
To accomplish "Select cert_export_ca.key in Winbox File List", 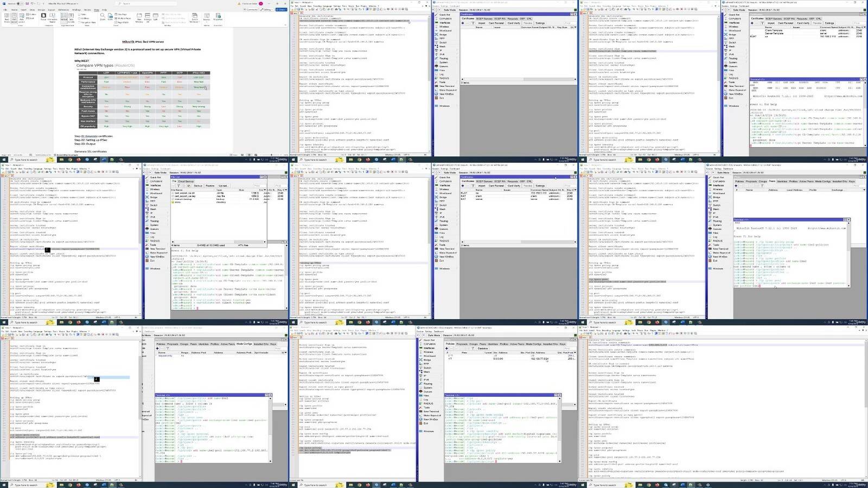I will coord(219,196).
